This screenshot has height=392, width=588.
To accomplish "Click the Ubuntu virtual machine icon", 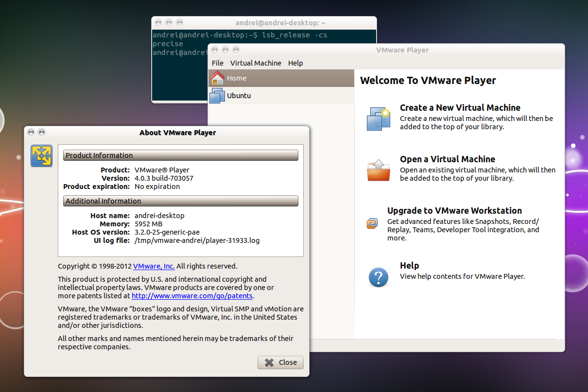I will (217, 96).
